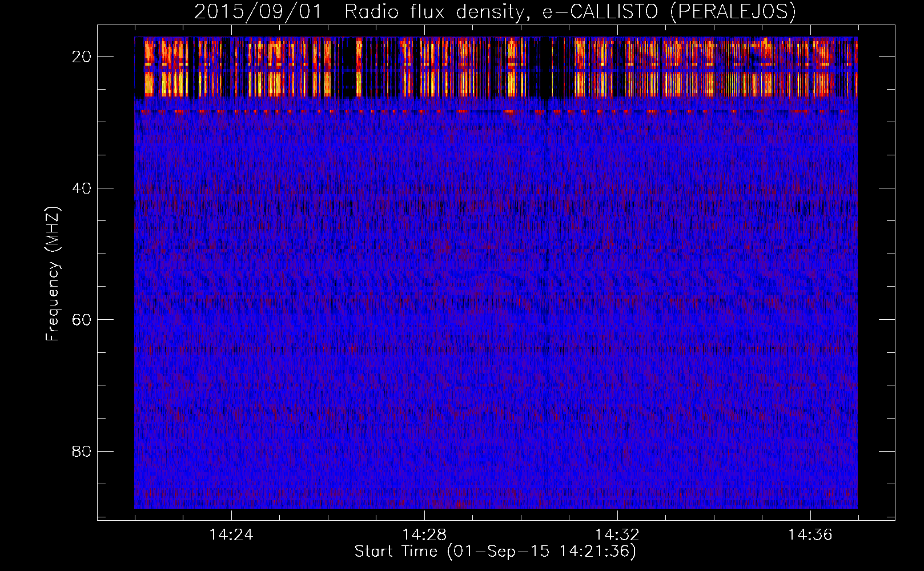Select the 60 MHz frequency tick label

82,320
